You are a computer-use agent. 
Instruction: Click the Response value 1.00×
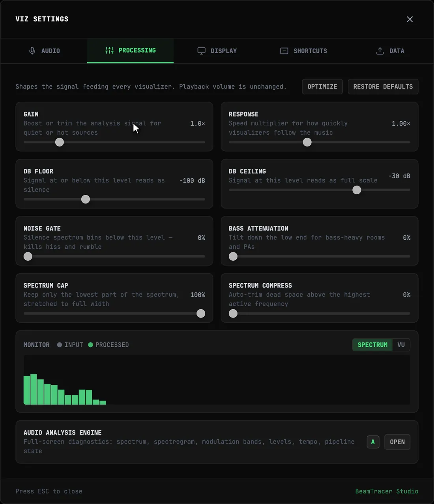click(401, 124)
